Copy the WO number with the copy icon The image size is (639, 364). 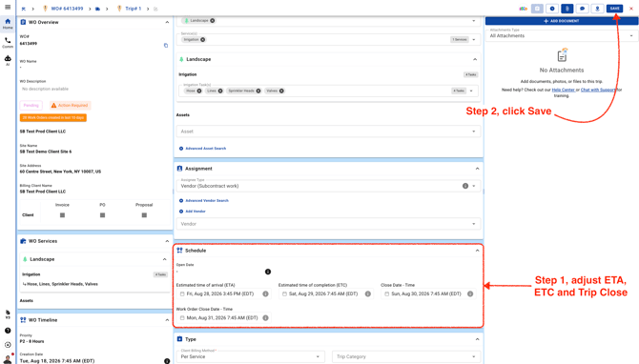166,45
